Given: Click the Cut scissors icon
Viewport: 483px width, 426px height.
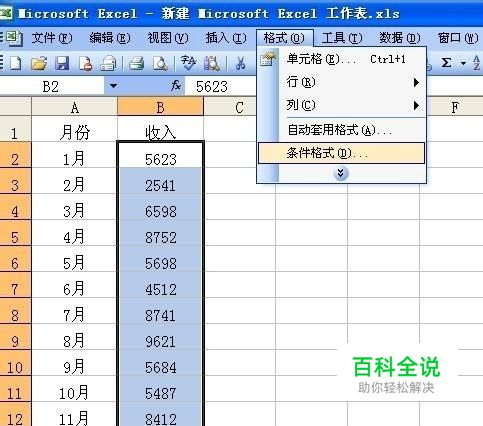Looking at the screenshot, I should tap(240, 63).
